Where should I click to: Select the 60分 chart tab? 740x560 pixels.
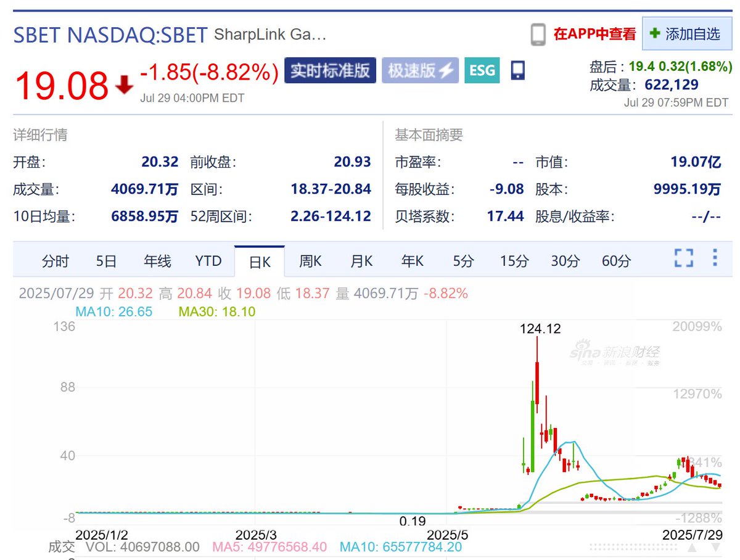(x=617, y=261)
